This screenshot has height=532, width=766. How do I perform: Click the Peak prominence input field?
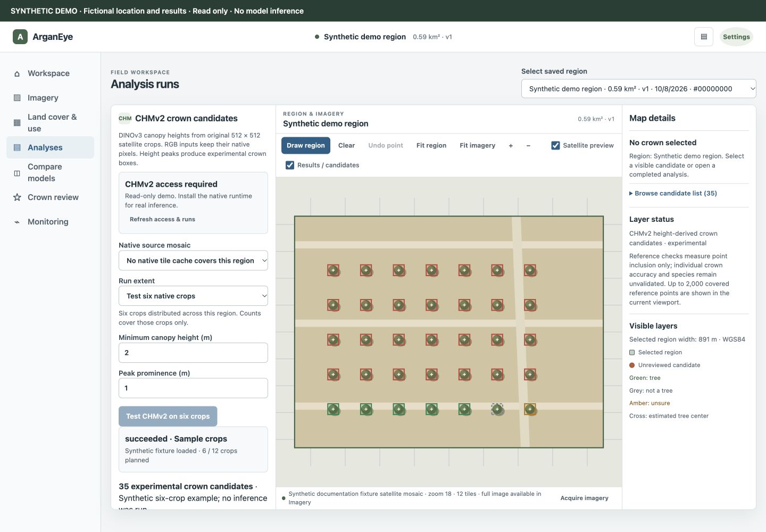pos(193,388)
